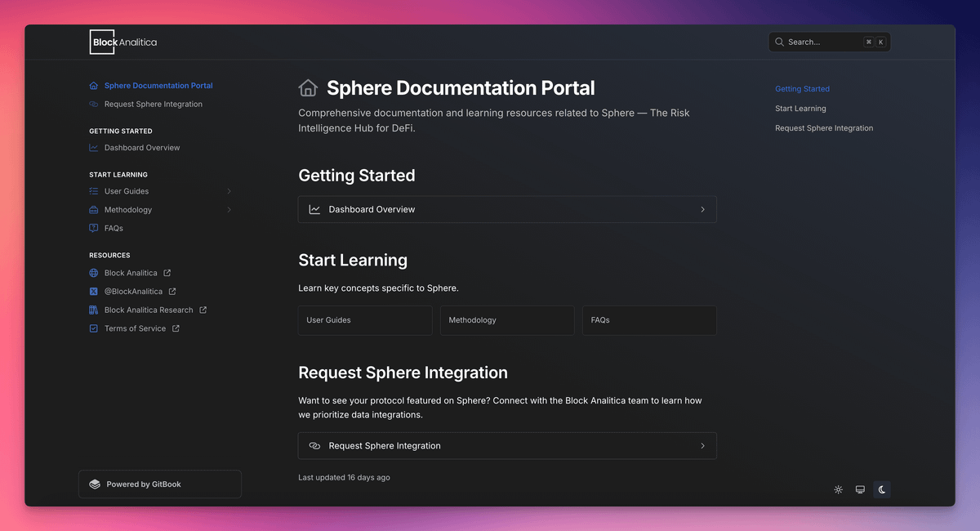Open Methodology in the sidebar
980x531 pixels.
click(128, 210)
